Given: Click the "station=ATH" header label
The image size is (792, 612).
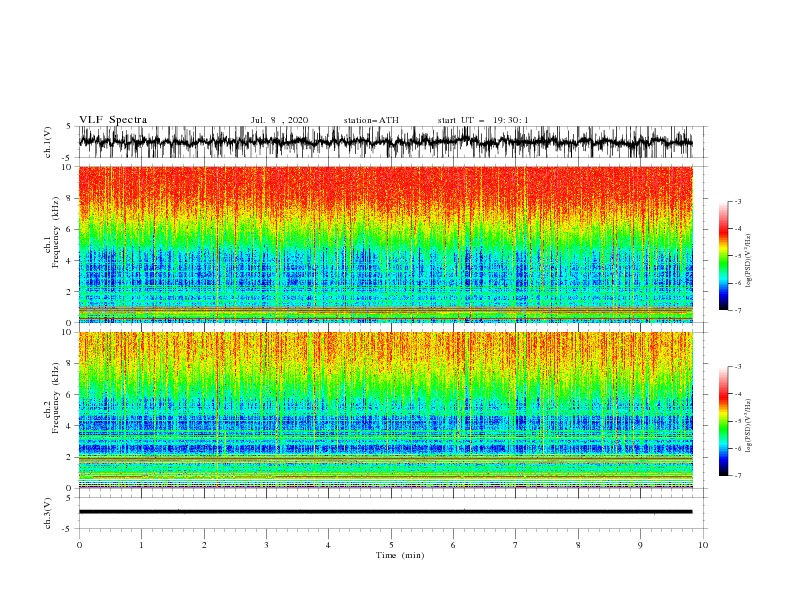Looking at the screenshot, I should 371,120.
